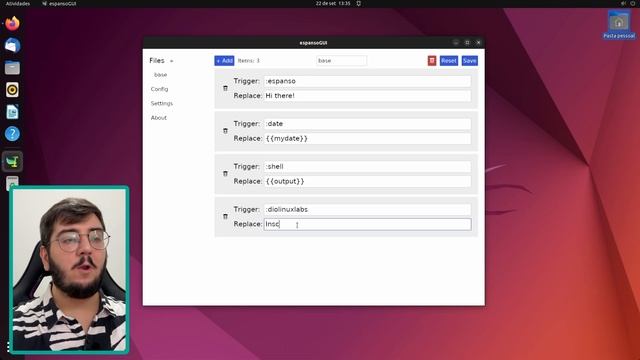Open the Settings section
640x360 pixels.
162,103
